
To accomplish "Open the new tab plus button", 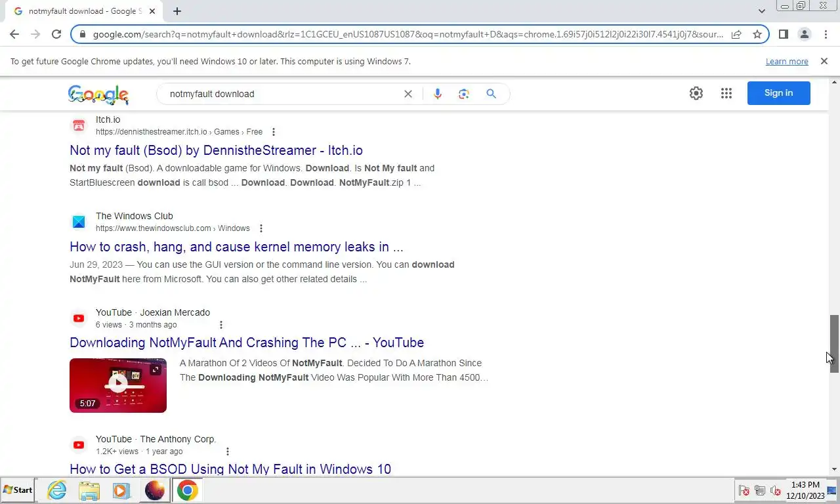I will tap(177, 10).
